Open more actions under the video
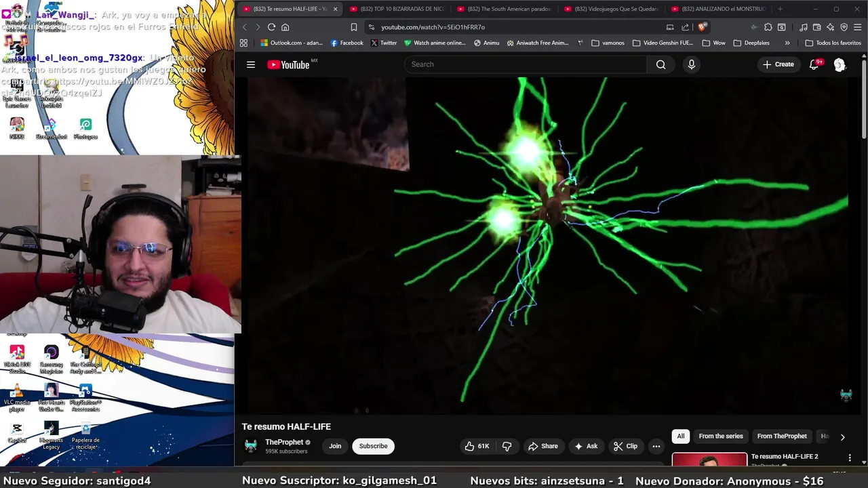The height and width of the screenshot is (488, 868). click(x=656, y=446)
